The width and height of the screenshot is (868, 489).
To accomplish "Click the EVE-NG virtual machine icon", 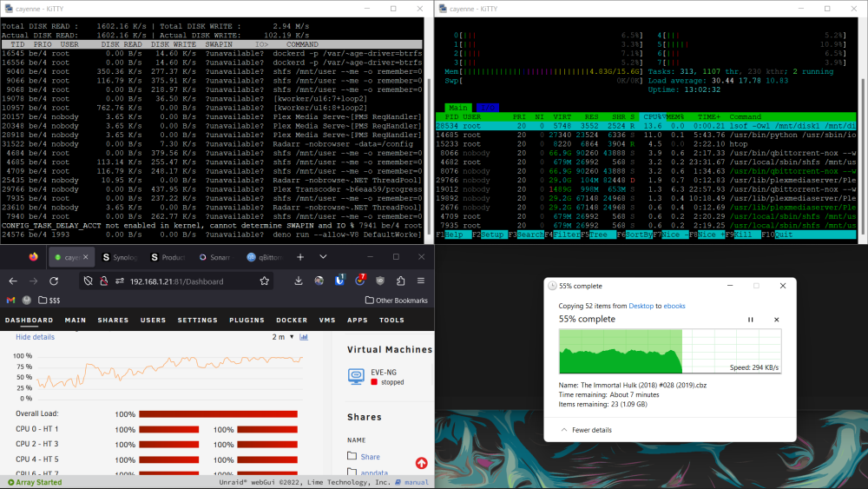I will pyautogui.click(x=356, y=377).
